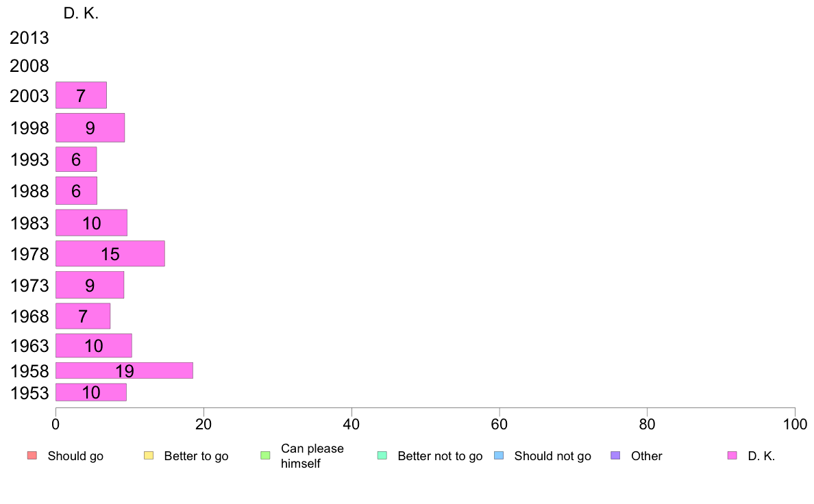Click the Should not go legend label
Image resolution: width=814 pixels, height=504 pixels.
pos(553,456)
